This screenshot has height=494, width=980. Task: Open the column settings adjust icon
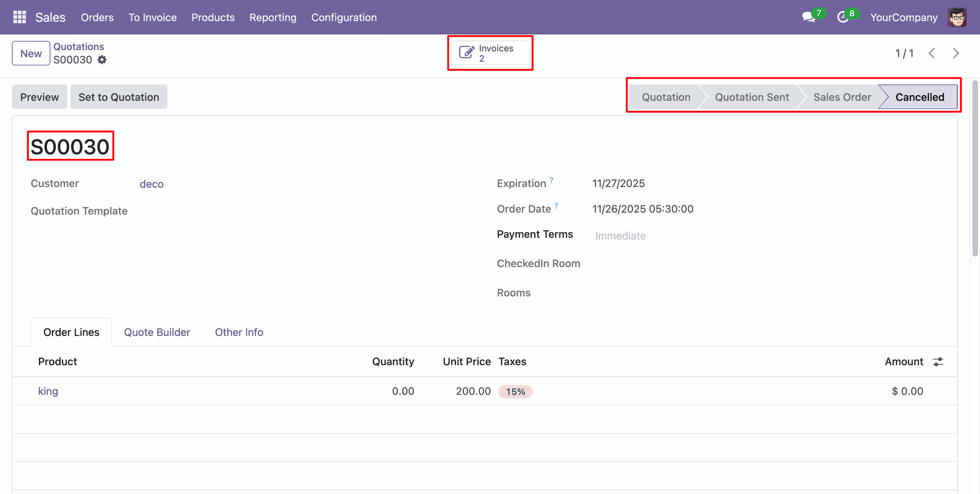coord(938,362)
